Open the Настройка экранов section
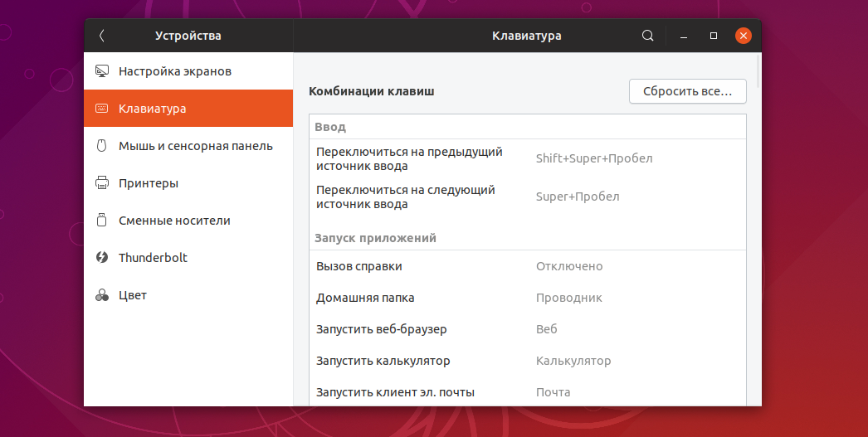The height and width of the screenshot is (437, 868). [175, 71]
